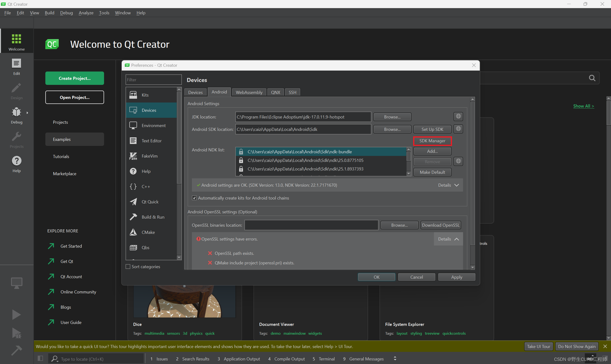611x364 pixels.
Task: Switch to the QNX tab
Action: (275, 92)
